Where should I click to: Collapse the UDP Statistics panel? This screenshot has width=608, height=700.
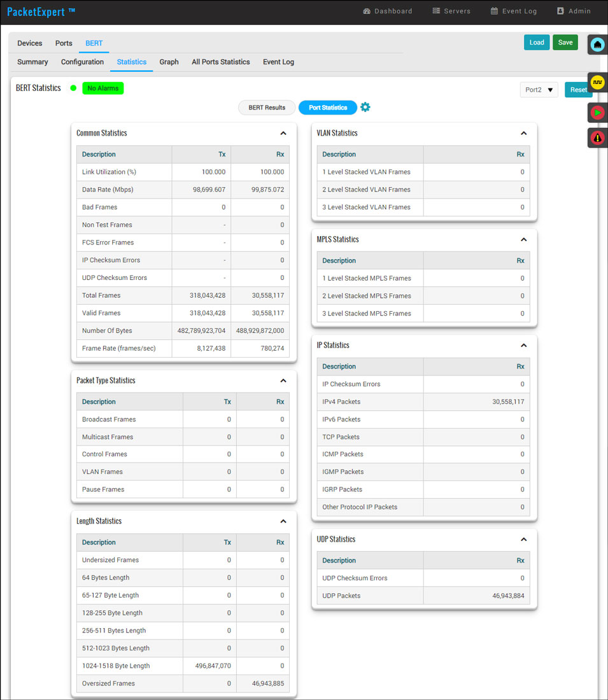pyautogui.click(x=523, y=539)
